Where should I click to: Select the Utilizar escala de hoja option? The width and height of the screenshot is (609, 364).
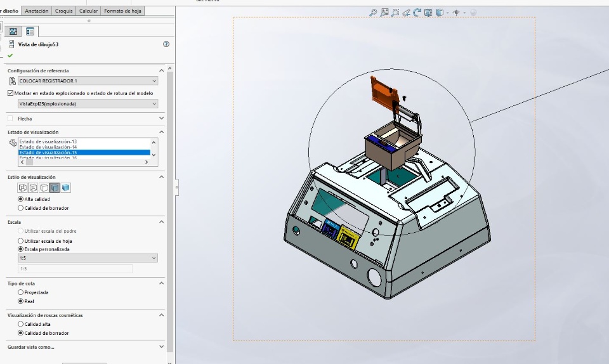[x=20, y=241]
